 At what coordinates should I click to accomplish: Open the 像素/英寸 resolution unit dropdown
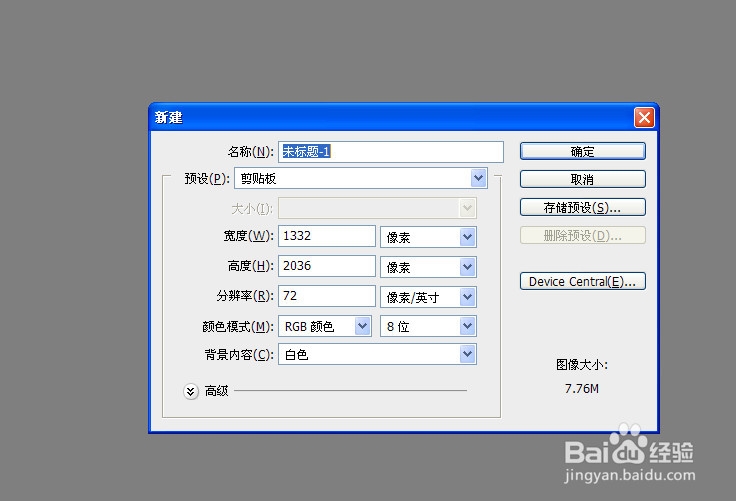point(428,297)
